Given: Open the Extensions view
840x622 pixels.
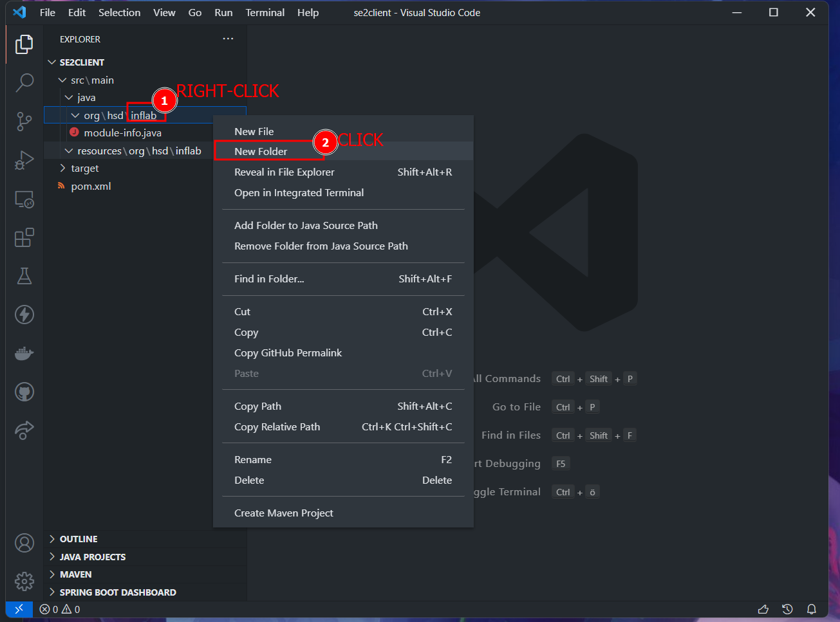Looking at the screenshot, I should pyautogui.click(x=24, y=237).
